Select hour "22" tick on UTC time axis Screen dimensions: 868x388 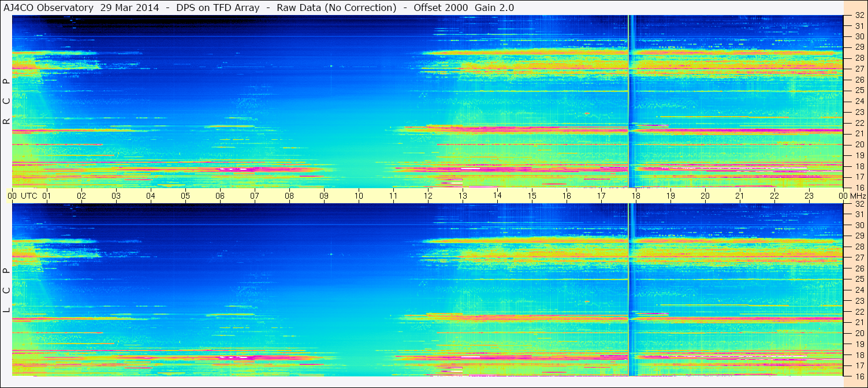pyautogui.click(x=774, y=196)
